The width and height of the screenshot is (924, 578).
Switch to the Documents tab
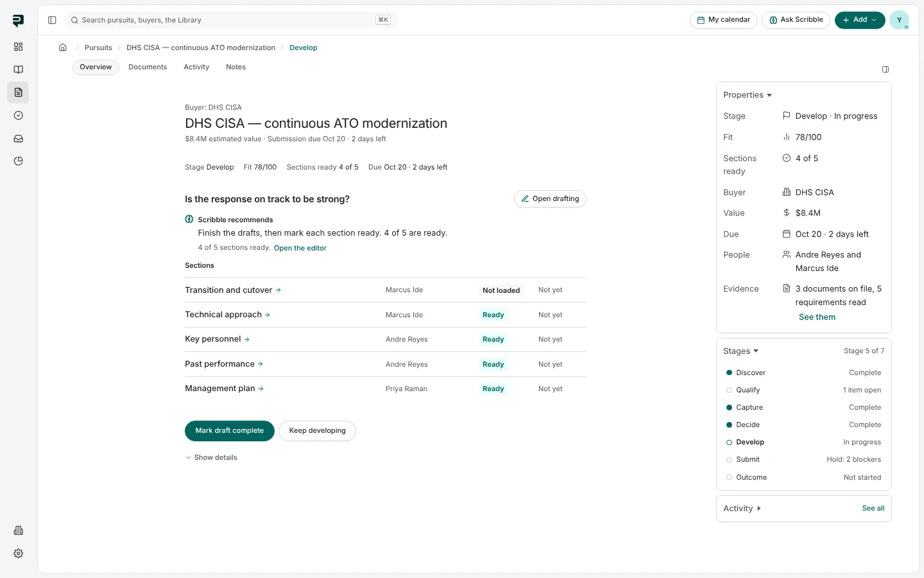tap(148, 67)
